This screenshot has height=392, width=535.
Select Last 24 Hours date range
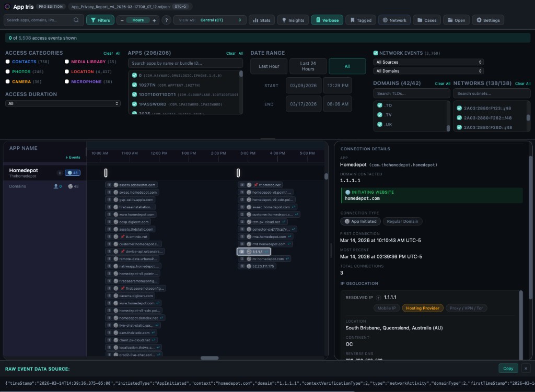click(308, 66)
